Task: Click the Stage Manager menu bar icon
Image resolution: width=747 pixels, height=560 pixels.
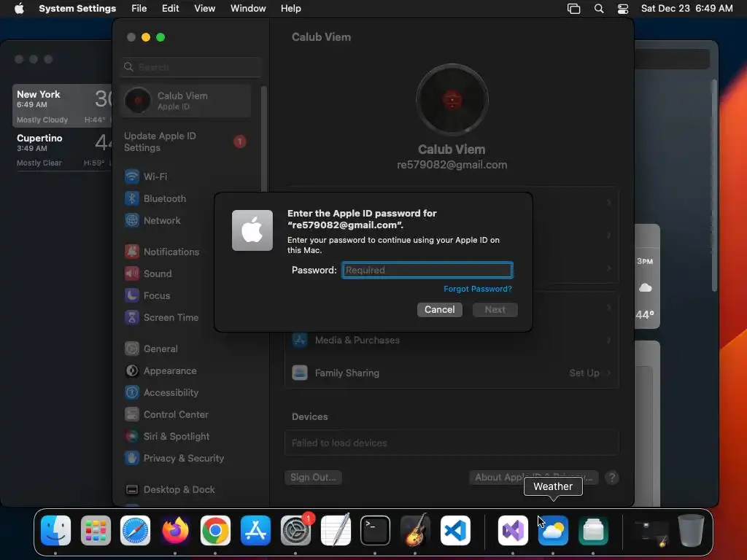Action: pyautogui.click(x=573, y=9)
